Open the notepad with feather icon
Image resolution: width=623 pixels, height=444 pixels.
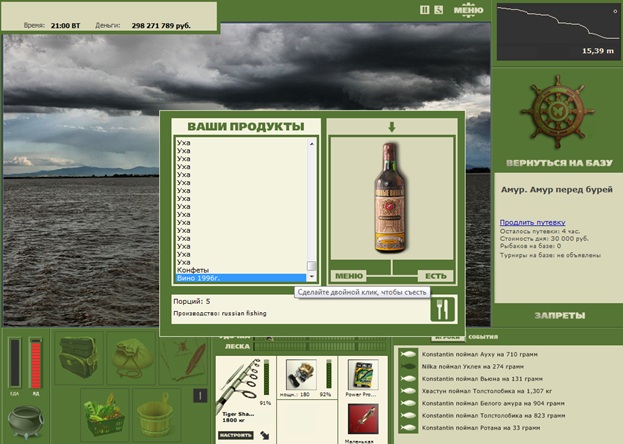pos(184,360)
